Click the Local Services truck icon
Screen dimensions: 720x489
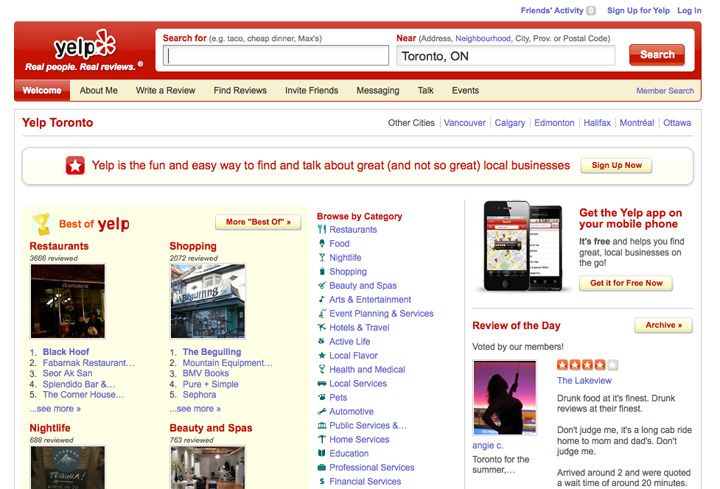click(x=322, y=383)
